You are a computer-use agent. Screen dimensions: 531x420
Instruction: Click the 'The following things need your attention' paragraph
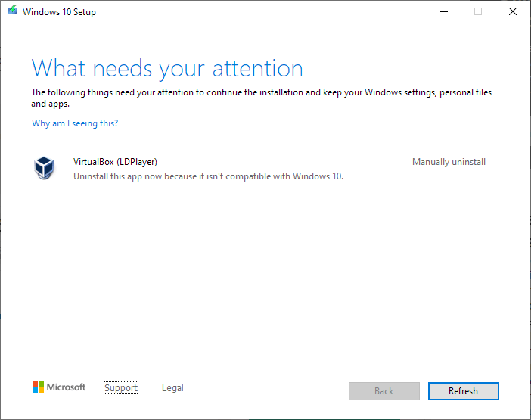pos(261,98)
